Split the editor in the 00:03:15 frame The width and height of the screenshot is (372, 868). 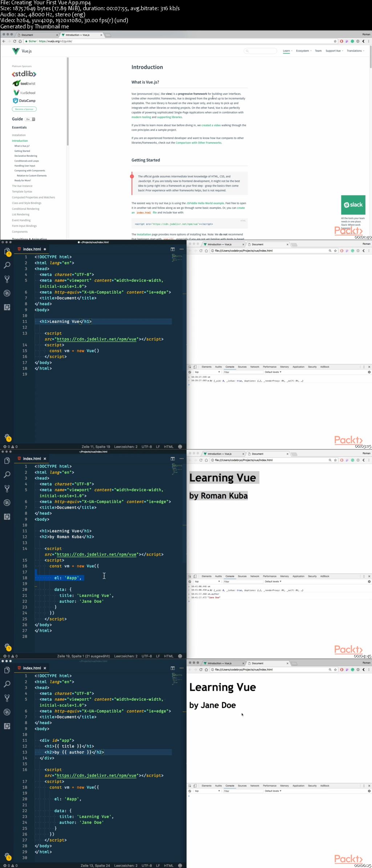pyautogui.click(x=173, y=249)
